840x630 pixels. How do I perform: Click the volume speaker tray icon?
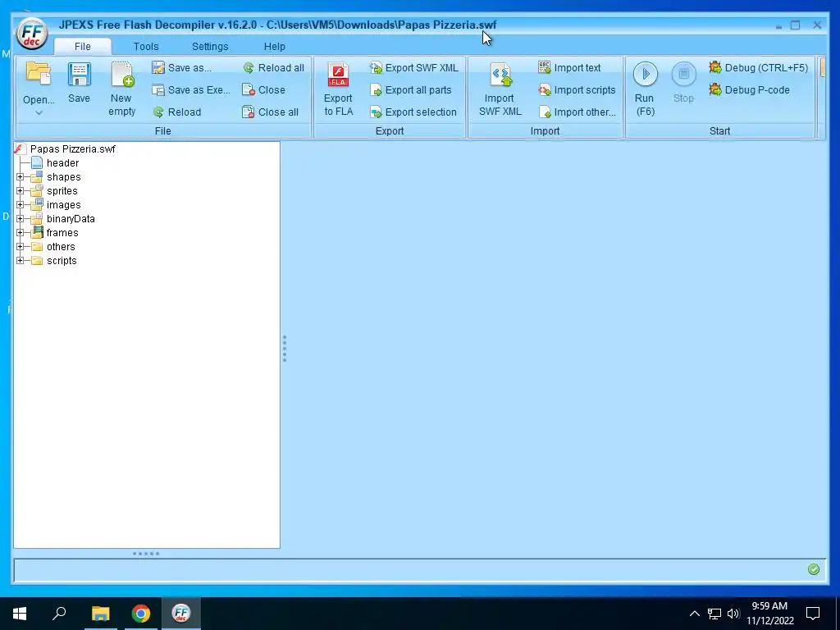click(x=733, y=614)
